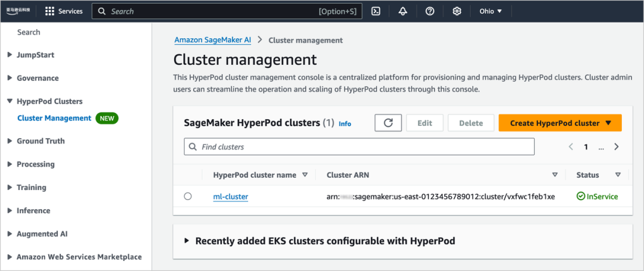
Task: Click the Delete button
Action: tap(471, 123)
